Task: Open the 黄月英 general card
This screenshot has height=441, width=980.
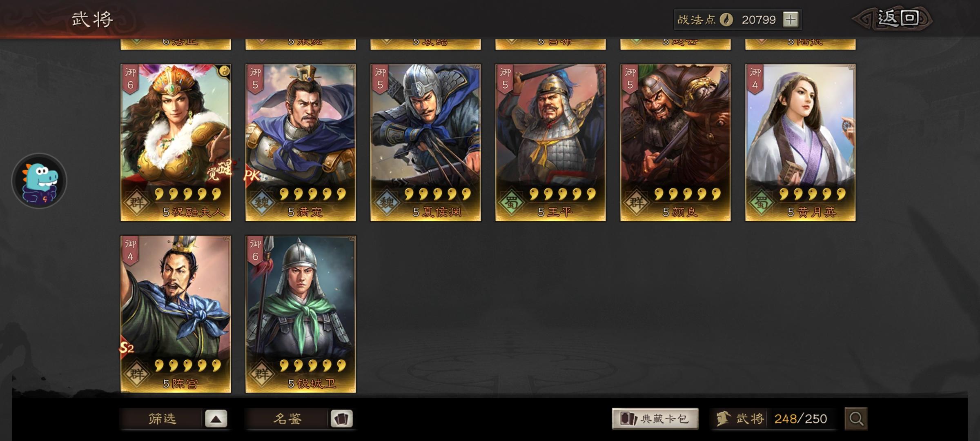Action: click(800, 143)
